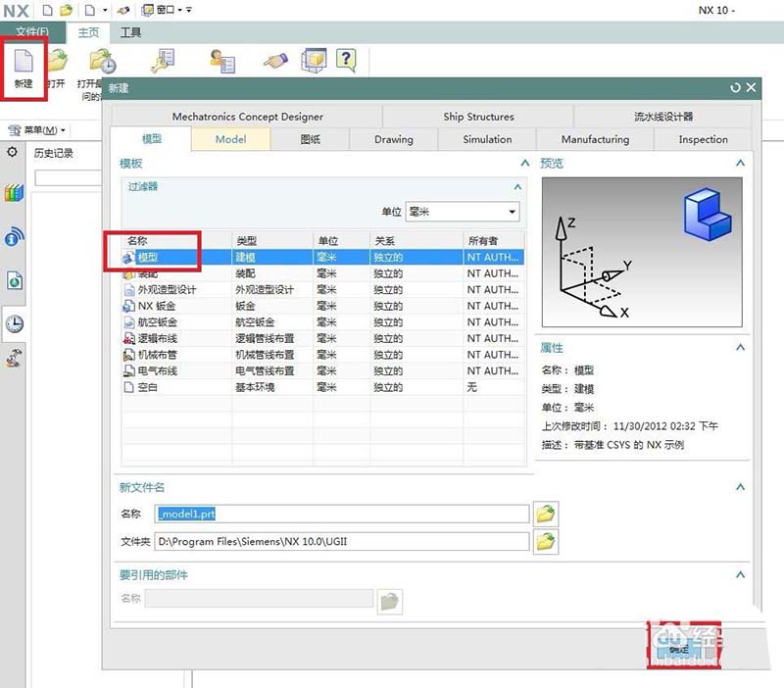Select the Ship Structures tab
The image size is (784, 688).
click(x=478, y=117)
